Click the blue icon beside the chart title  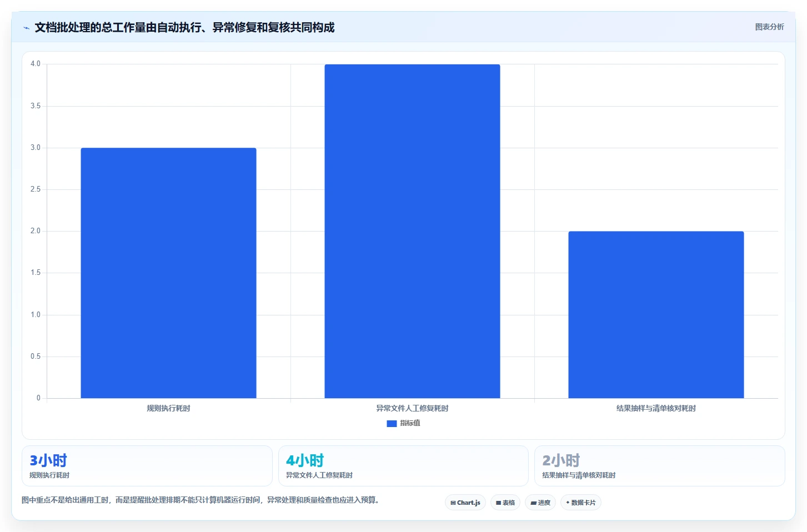click(x=26, y=28)
